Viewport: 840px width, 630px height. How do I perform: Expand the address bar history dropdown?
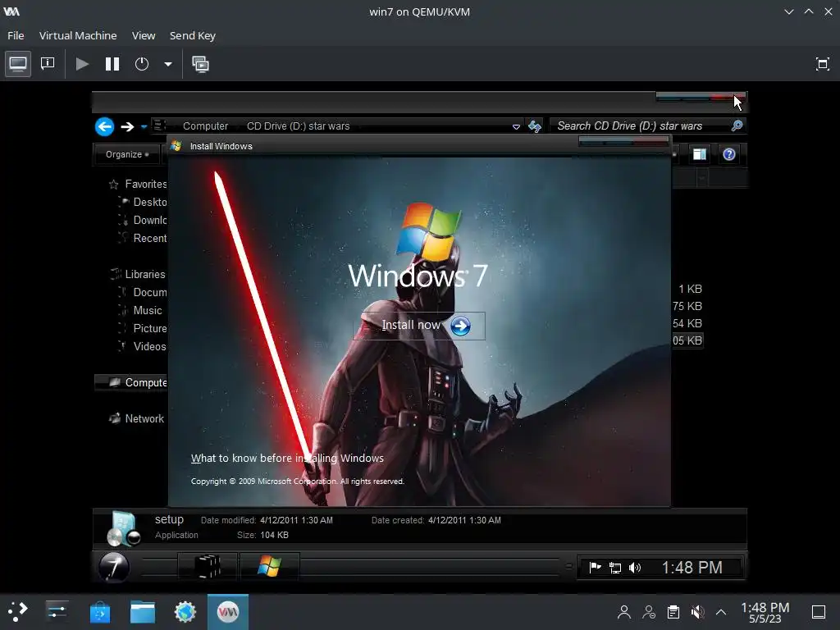[x=517, y=127]
